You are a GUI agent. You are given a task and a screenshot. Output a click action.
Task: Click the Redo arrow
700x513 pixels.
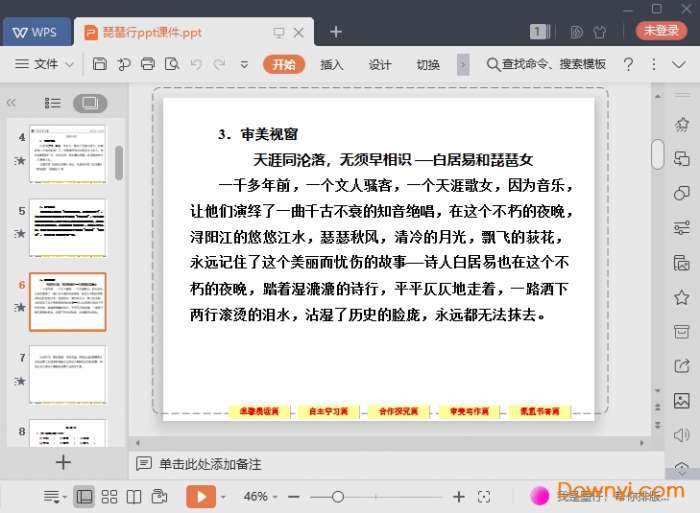tap(219, 64)
